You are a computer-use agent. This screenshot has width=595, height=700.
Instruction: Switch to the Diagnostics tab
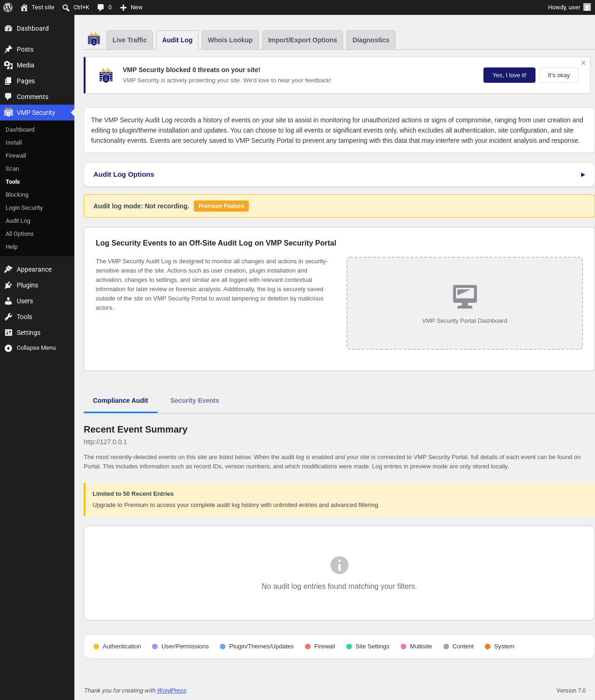tap(371, 40)
